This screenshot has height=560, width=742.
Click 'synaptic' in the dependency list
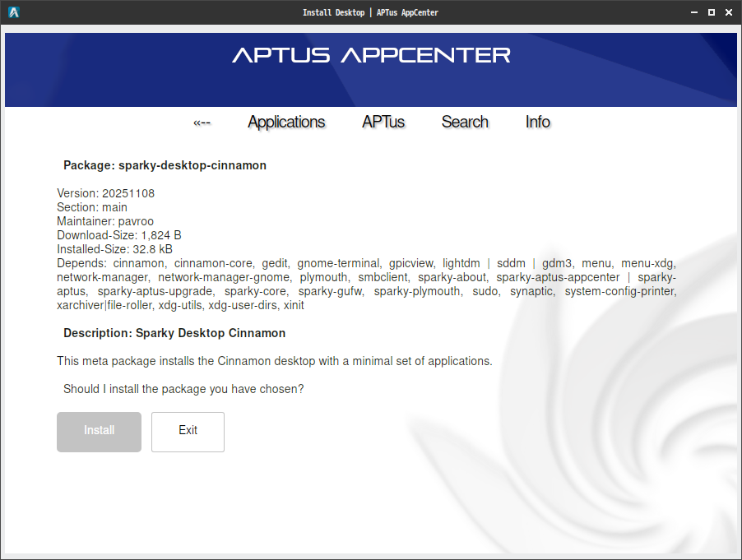click(532, 291)
